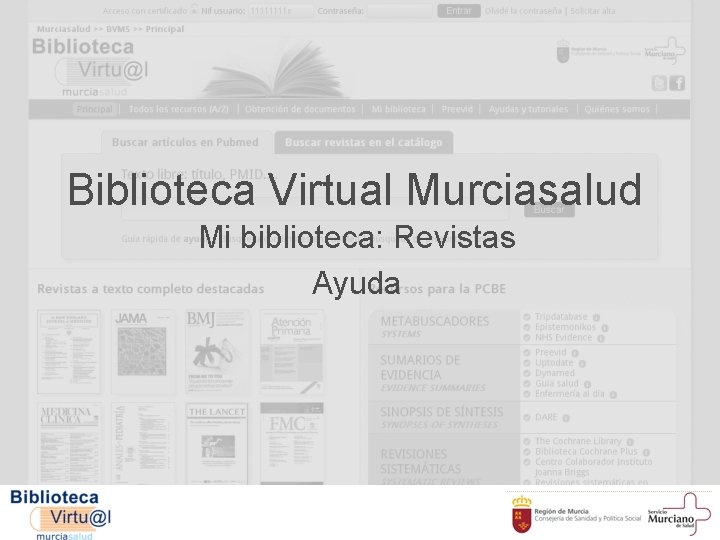The width and height of the screenshot is (720, 540).
Task: Switch to Buscar artículos en Pubmed tab
Action: [x=186, y=142]
